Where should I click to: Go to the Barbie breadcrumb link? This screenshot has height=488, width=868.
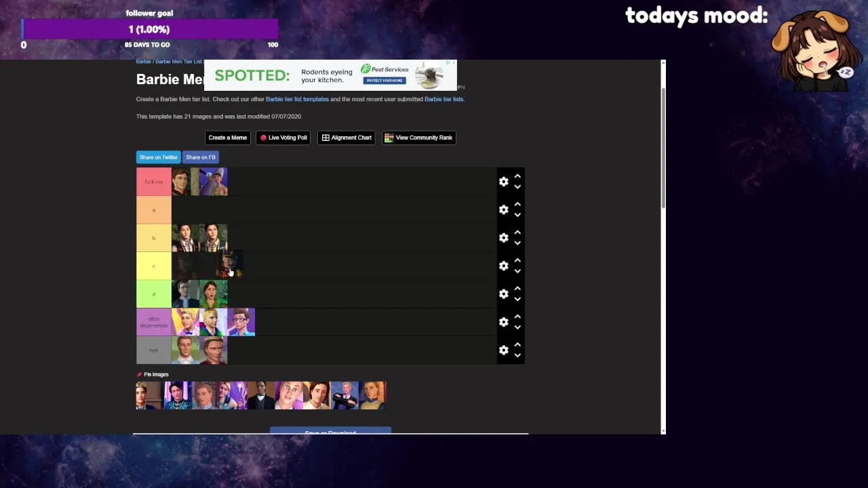point(143,62)
